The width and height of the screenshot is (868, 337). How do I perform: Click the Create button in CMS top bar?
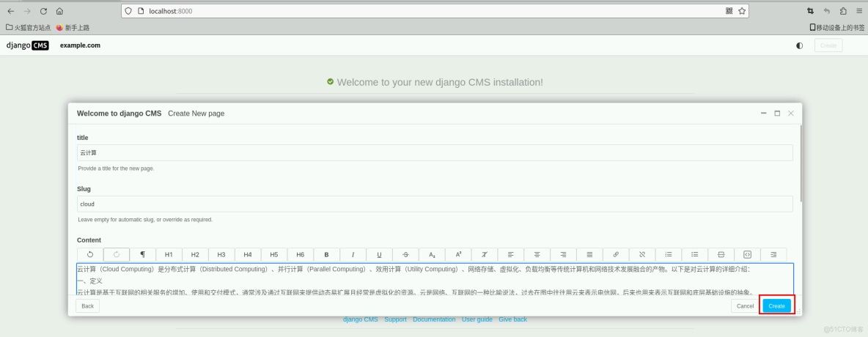coord(828,45)
